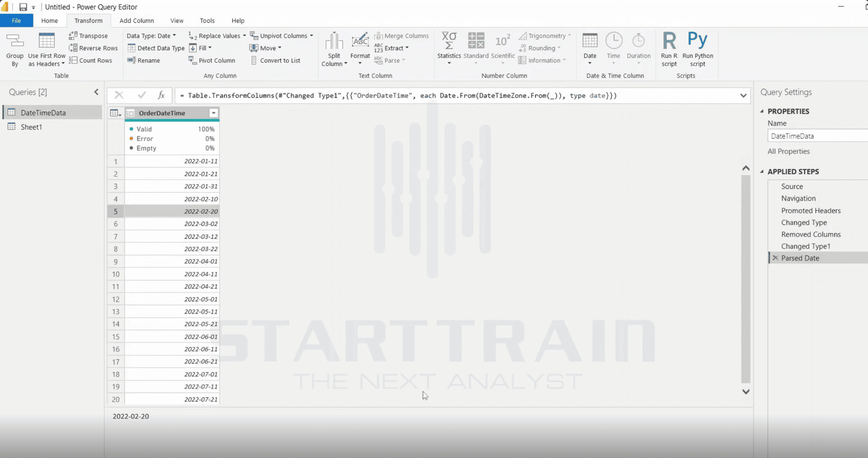Click the Date calendar icon
Image resolution: width=868 pixels, height=458 pixels.
tap(590, 41)
